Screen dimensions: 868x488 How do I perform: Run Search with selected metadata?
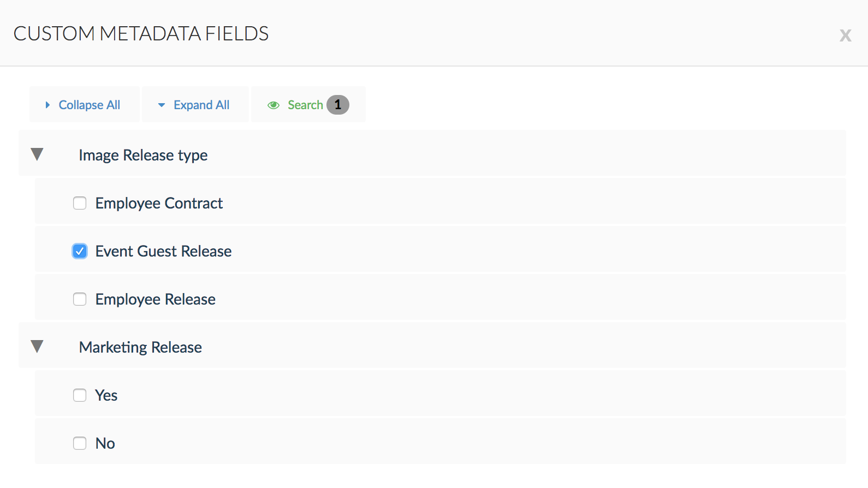[x=308, y=104]
